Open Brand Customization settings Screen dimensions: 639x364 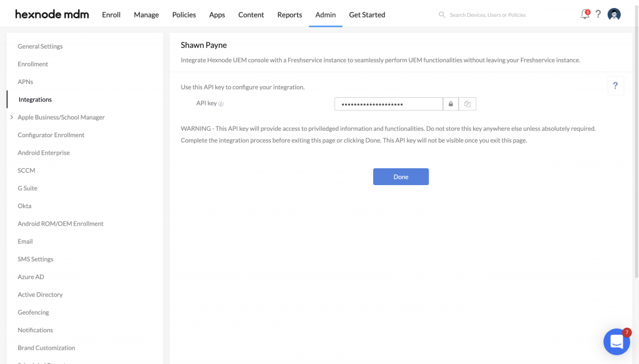(x=46, y=347)
